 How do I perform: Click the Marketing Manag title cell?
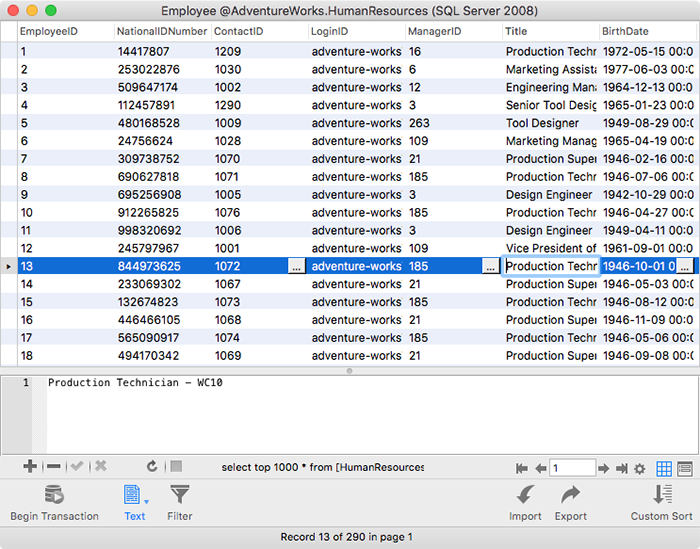pyautogui.click(x=551, y=141)
